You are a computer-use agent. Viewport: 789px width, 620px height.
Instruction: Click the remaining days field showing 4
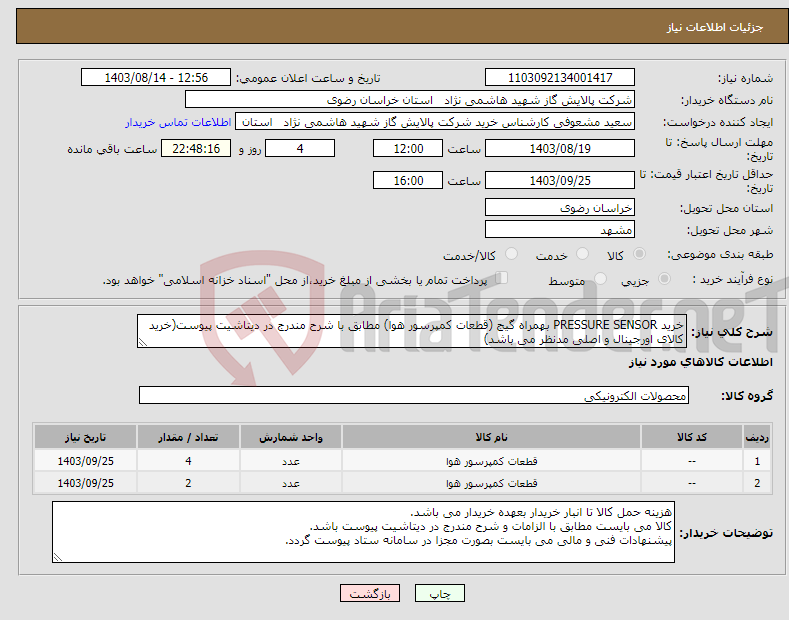tap(300, 148)
